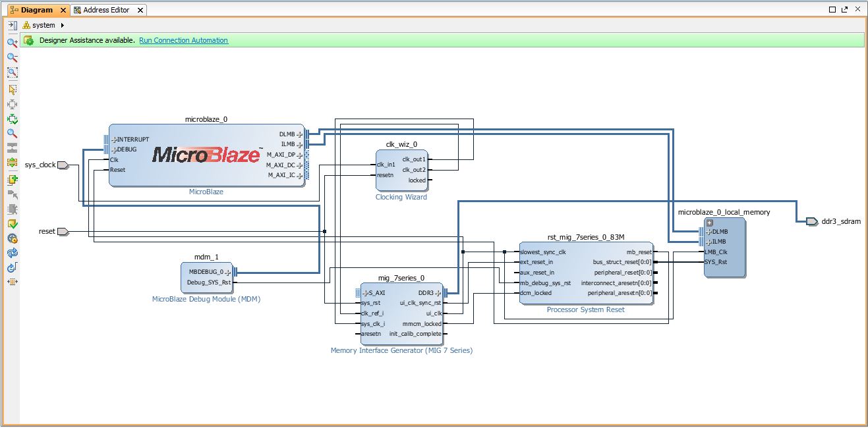Expand the DDR3 pin on mig_7series_0
The height and width of the screenshot is (428, 868).
point(438,293)
